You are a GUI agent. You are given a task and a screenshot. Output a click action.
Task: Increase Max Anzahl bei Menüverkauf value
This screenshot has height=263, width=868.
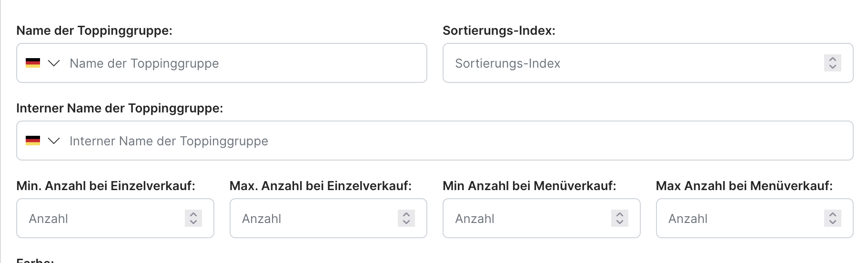point(833,214)
